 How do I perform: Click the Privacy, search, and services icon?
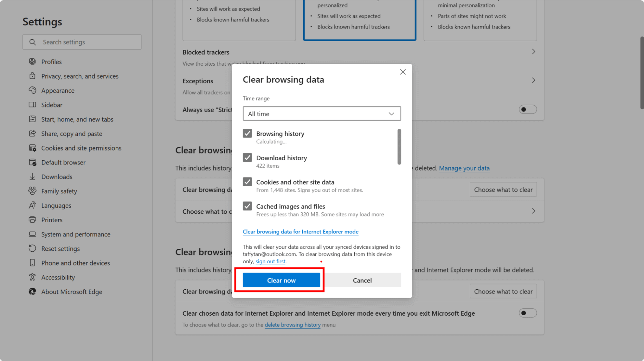pyautogui.click(x=33, y=76)
